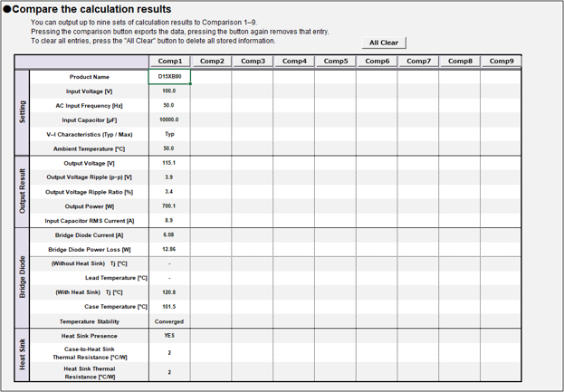
Task: Click the Temperature Stability Converged cell
Action: pyautogui.click(x=169, y=321)
